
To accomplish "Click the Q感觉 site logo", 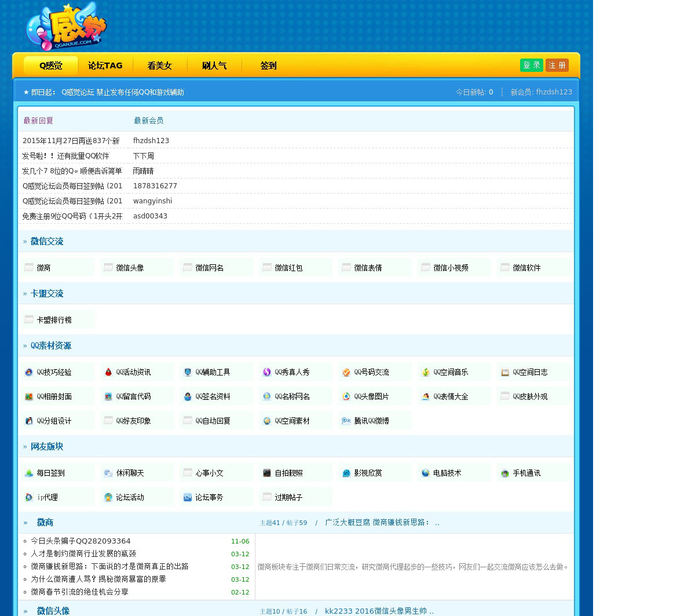I will [66, 27].
